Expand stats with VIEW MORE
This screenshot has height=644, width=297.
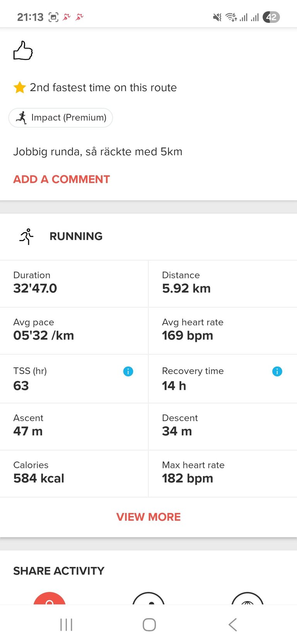coord(148,517)
